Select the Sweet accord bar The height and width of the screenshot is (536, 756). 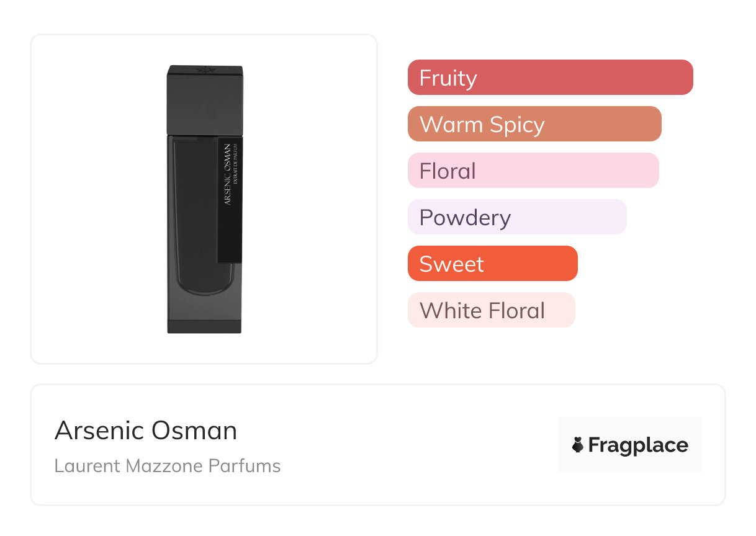pyautogui.click(x=492, y=264)
